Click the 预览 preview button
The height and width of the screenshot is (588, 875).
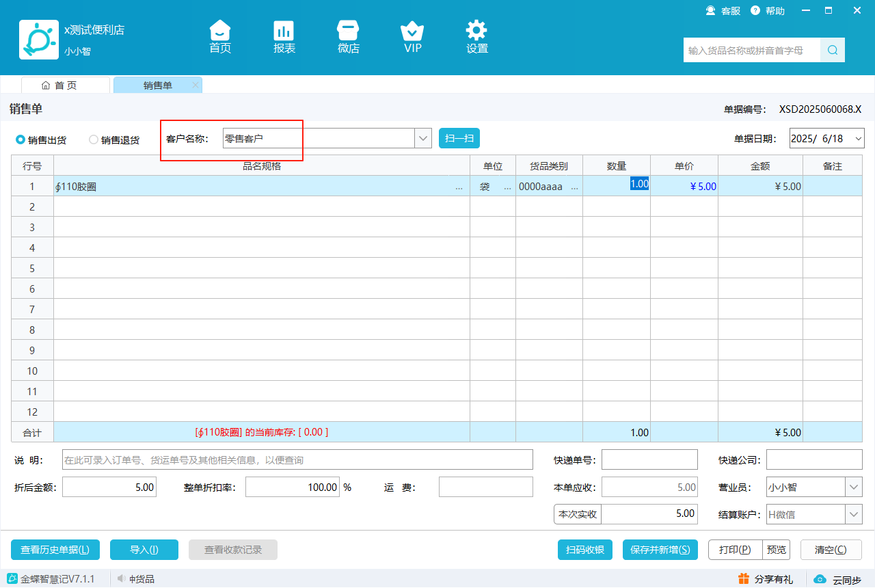point(777,550)
